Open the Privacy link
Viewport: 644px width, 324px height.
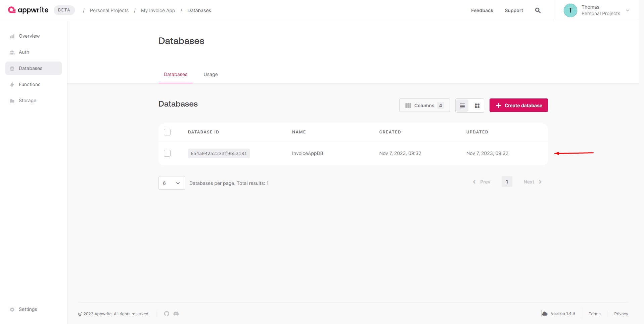pos(621,314)
